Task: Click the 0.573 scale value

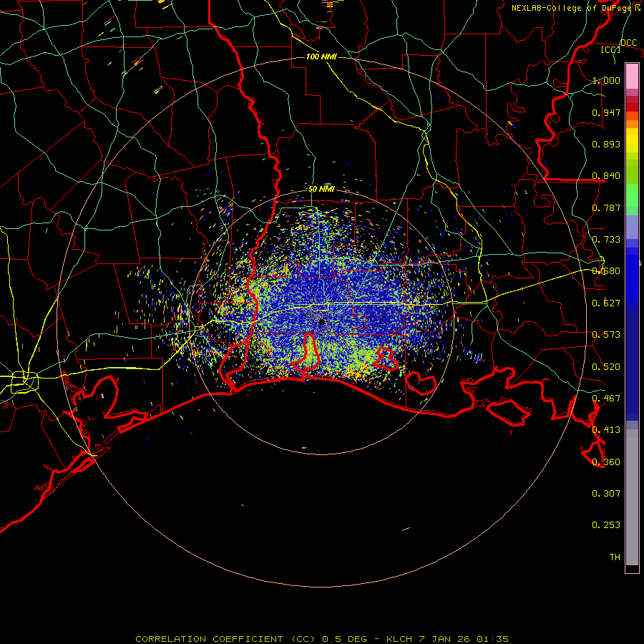Action: click(606, 335)
